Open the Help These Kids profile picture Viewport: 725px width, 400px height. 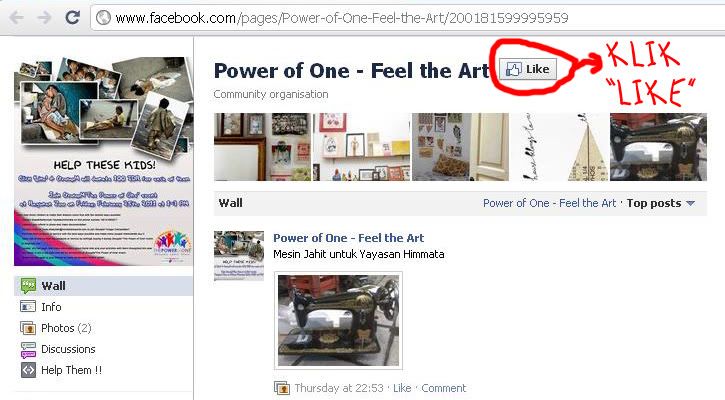[x=103, y=161]
